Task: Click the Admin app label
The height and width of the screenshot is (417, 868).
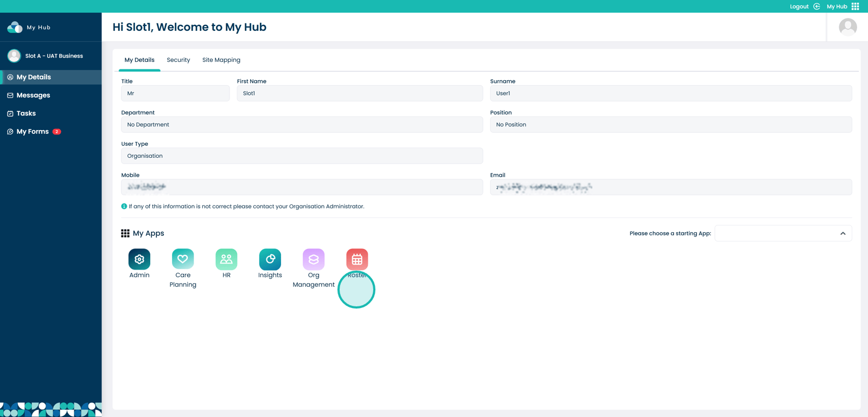Action: pyautogui.click(x=139, y=275)
